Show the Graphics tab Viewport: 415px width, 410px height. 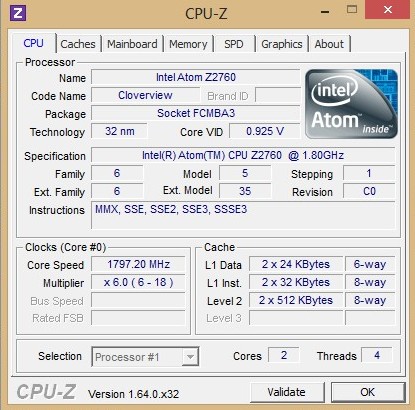[282, 44]
